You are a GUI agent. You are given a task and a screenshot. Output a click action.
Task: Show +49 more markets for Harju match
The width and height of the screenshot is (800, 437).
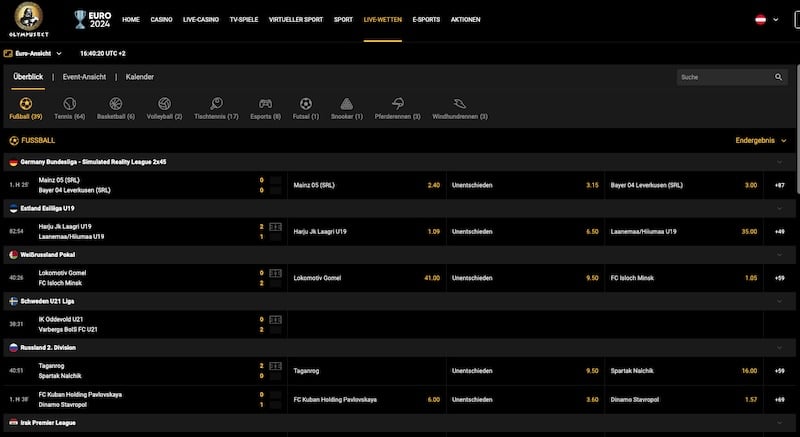pos(780,232)
